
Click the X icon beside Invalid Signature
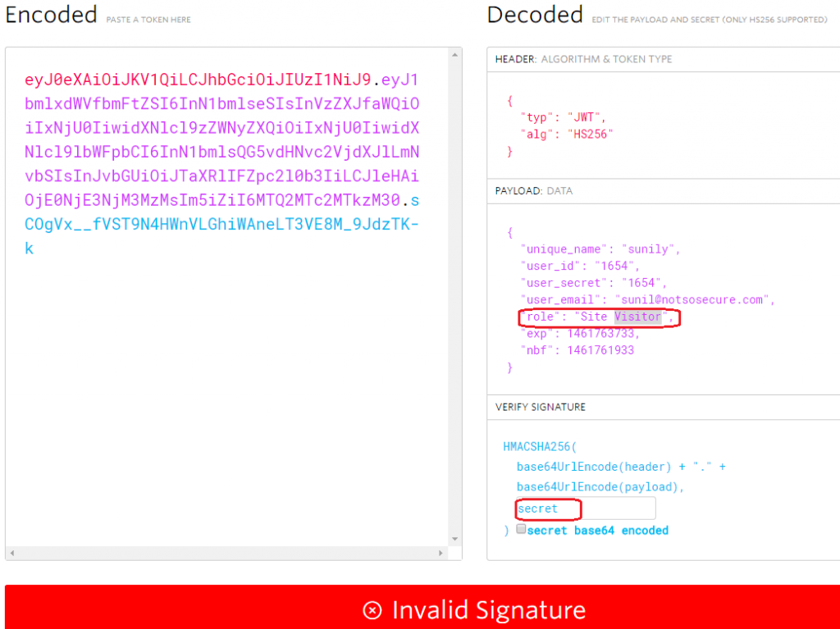point(372,610)
